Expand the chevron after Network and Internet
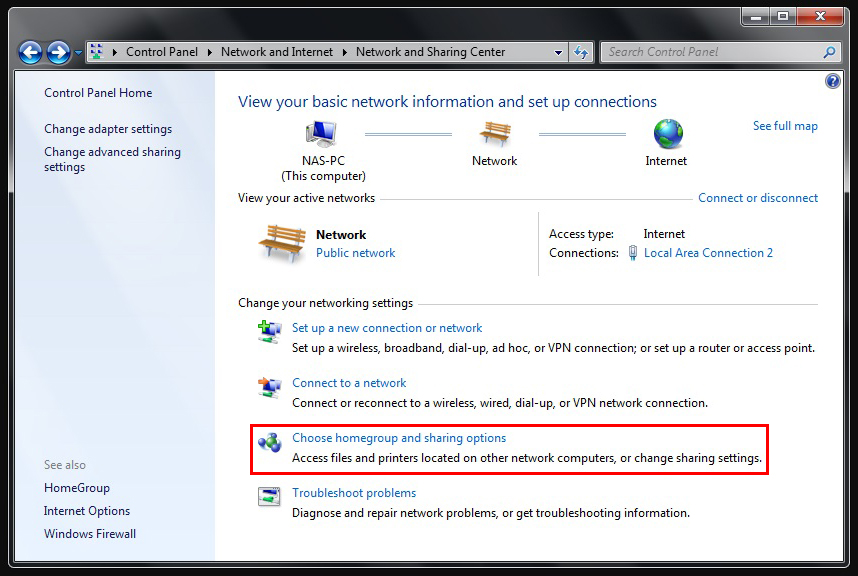 point(345,52)
